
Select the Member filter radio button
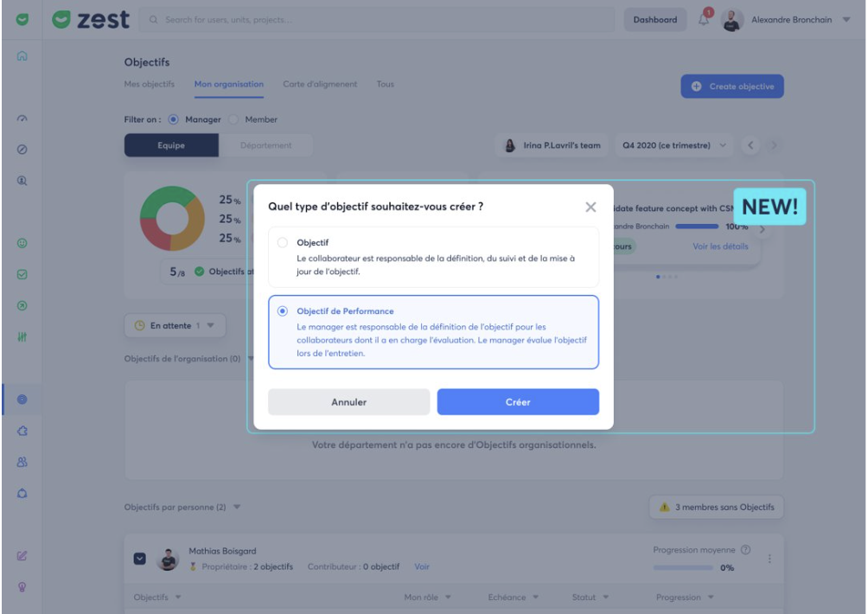pyautogui.click(x=233, y=119)
